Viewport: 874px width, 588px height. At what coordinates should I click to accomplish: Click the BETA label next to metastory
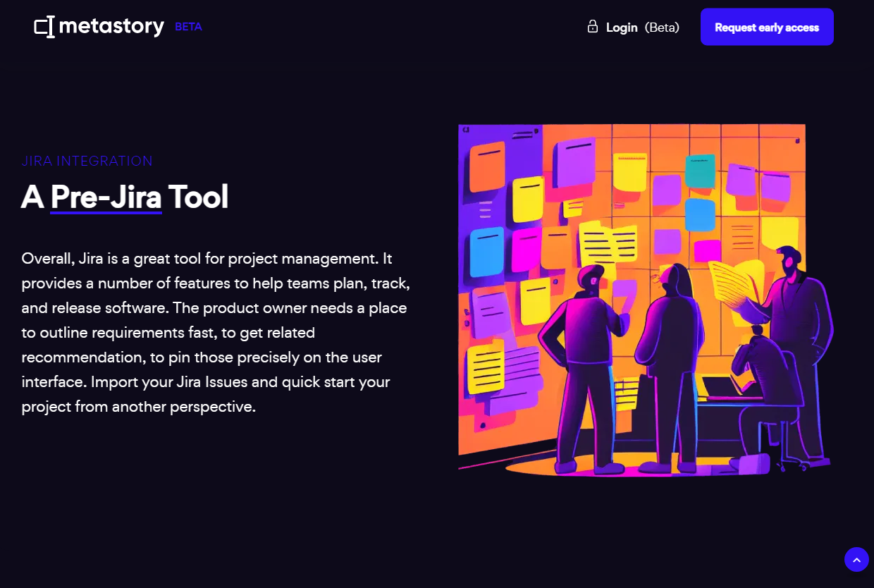[188, 27]
